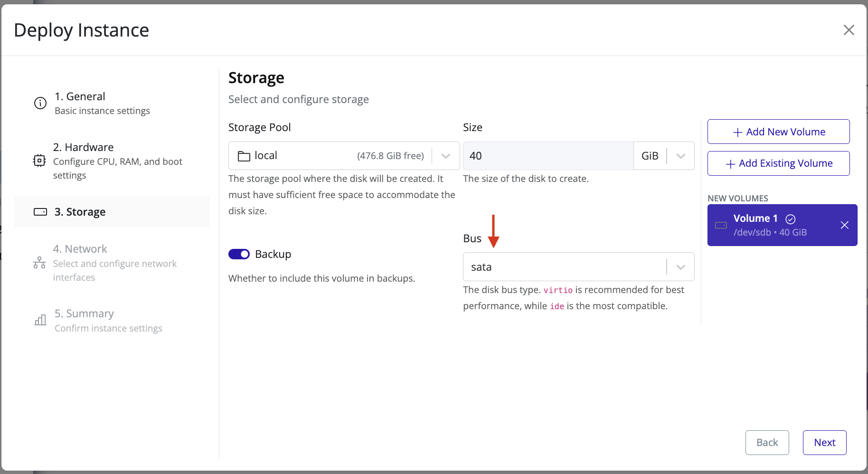The image size is (868, 474).
Task: Open the Storage Pool dropdown
Action: pyautogui.click(x=344, y=156)
